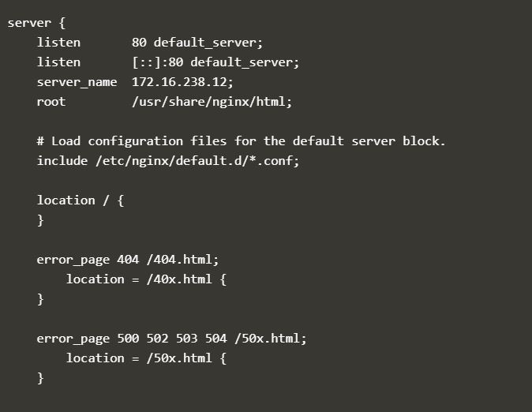Click the '502' error code
532x412 pixels.
pyautogui.click(x=157, y=339)
